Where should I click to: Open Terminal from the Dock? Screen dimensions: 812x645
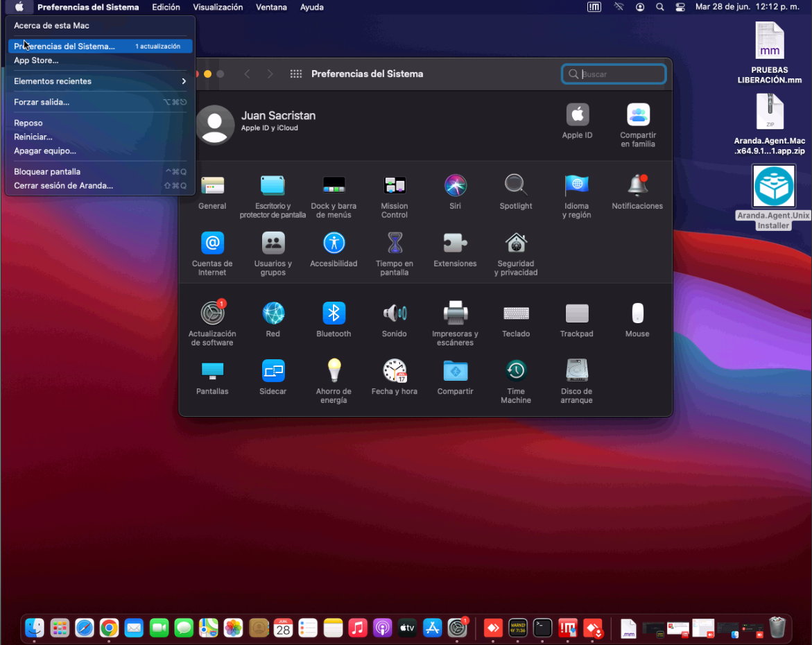pyautogui.click(x=542, y=628)
